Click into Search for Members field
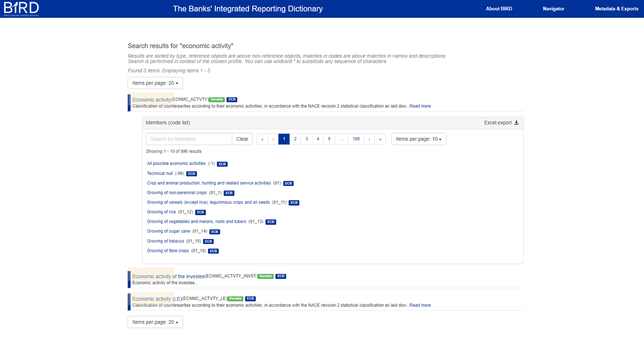Viewport: 644px width, 340px height. click(x=189, y=139)
